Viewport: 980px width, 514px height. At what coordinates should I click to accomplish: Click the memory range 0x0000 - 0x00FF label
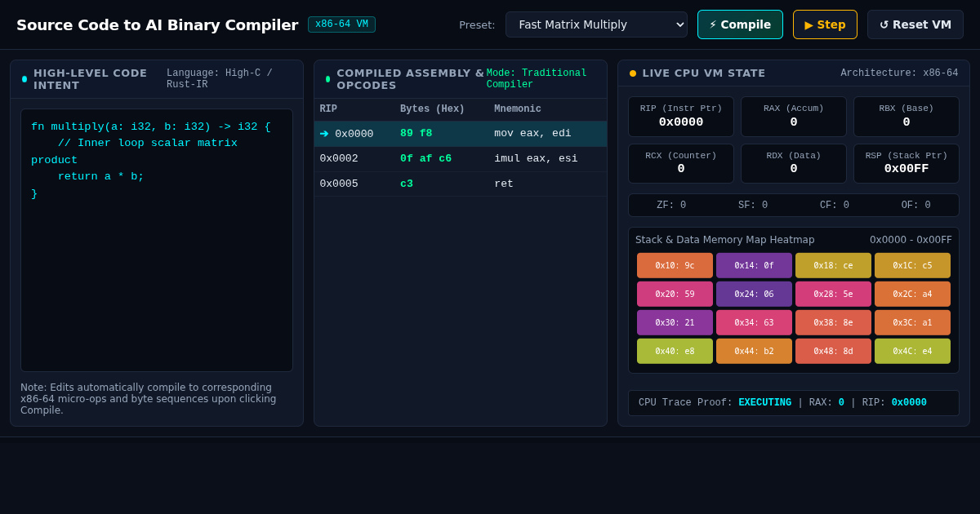tap(911, 240)
